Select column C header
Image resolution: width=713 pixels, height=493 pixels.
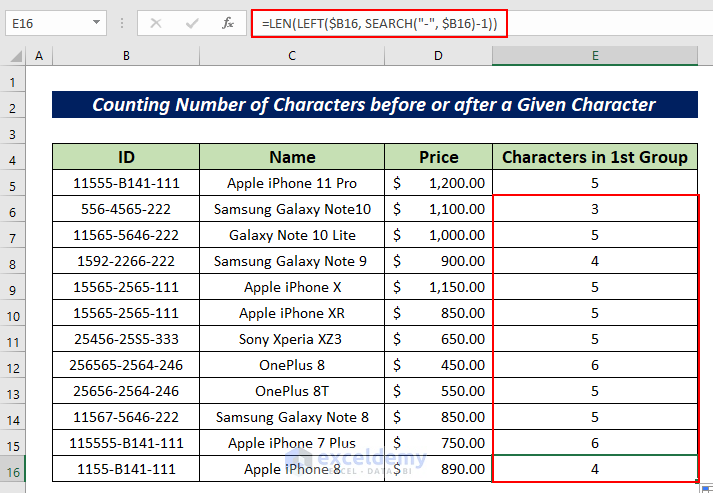click(292, 56)
